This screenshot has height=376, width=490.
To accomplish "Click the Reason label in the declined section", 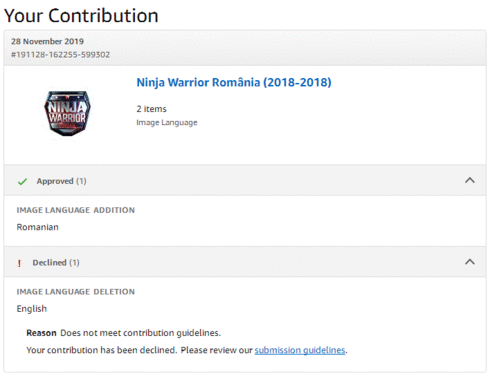I will point(41,333).
